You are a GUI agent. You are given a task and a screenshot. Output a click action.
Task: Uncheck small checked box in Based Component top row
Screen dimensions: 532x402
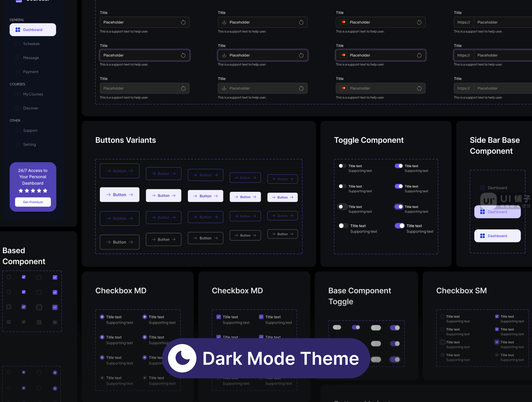(24, 277)
